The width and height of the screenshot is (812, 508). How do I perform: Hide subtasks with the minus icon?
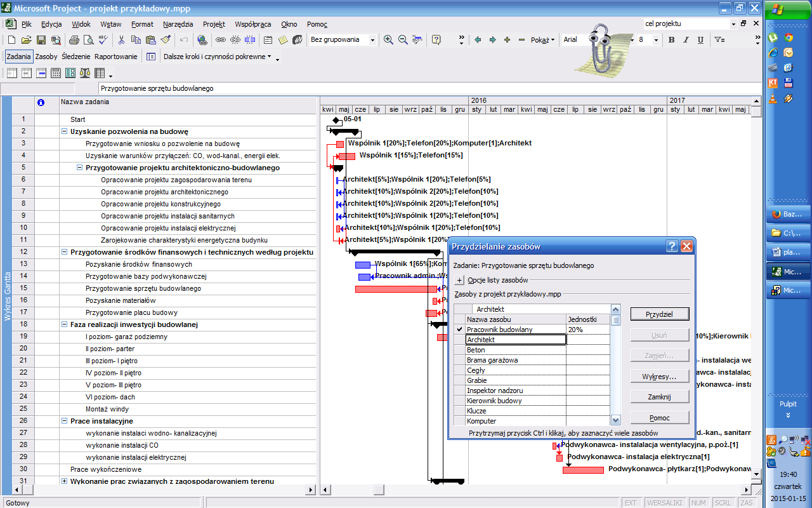coord(521,40)
